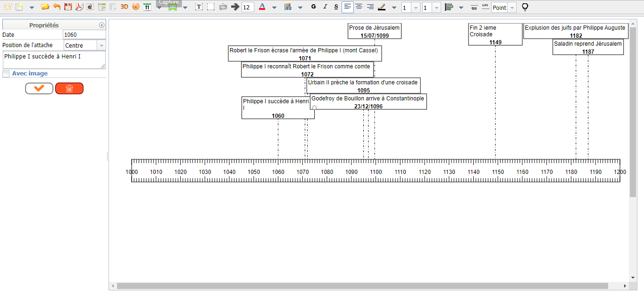Open dropdown next to calendar icon
Screen dimensions: 644x305
(159, 8)
